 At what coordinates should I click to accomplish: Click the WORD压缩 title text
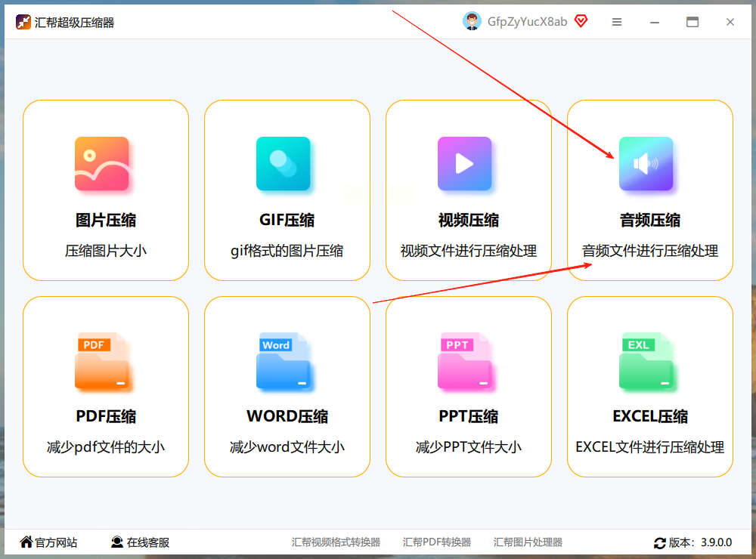point(287,416)
